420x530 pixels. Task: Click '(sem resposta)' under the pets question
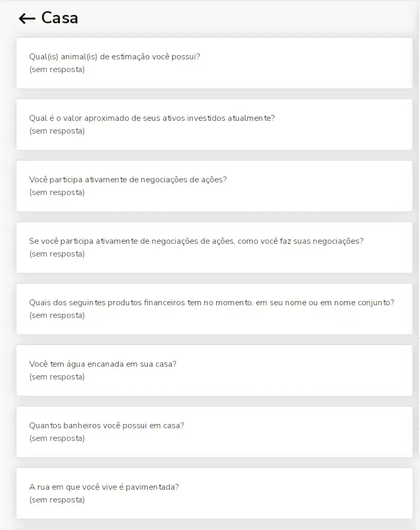point(57,69)
